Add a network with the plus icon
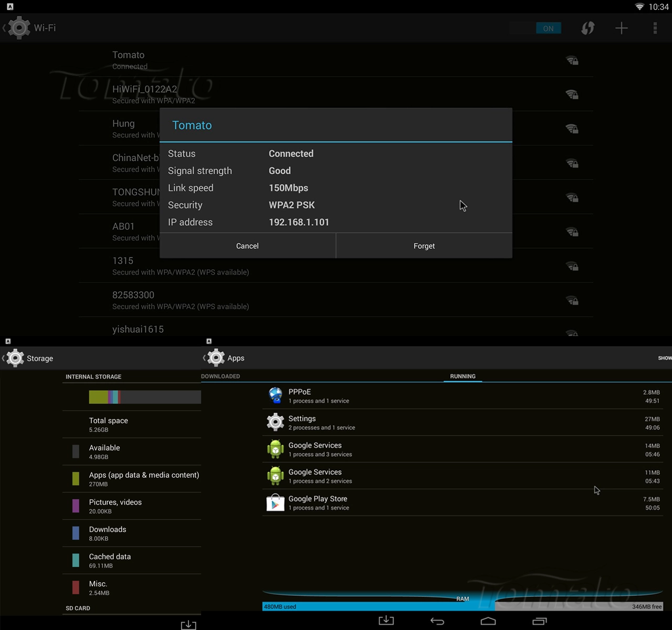 click(x=622, y=28)
